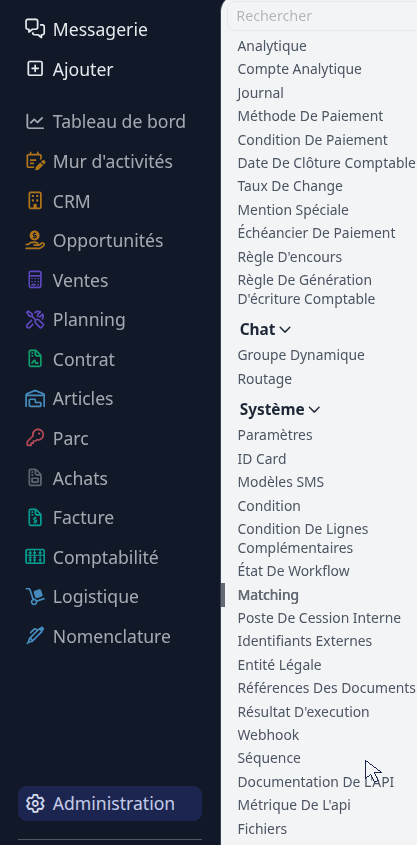This screenshot has height=845, width=417.
Task: Open the Administration gear icon
Action: [x=35, y=804]
